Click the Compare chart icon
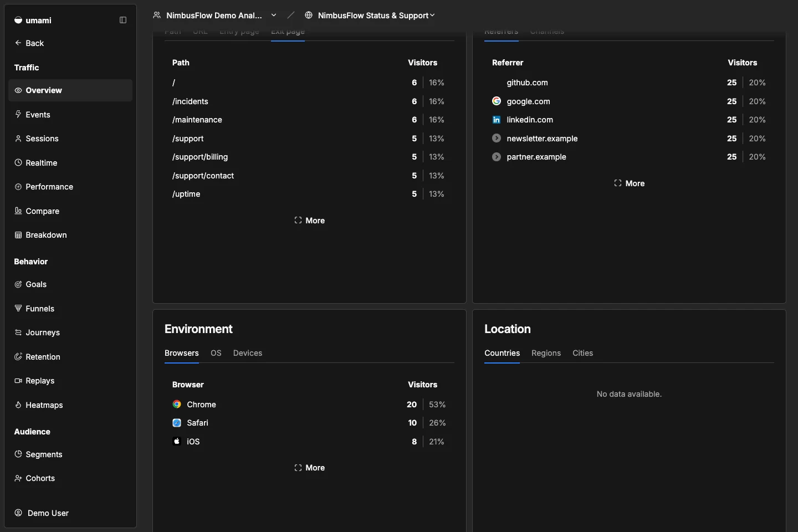Screen dimensions: 798x532 pyautogui.click(x=18, y=211)
